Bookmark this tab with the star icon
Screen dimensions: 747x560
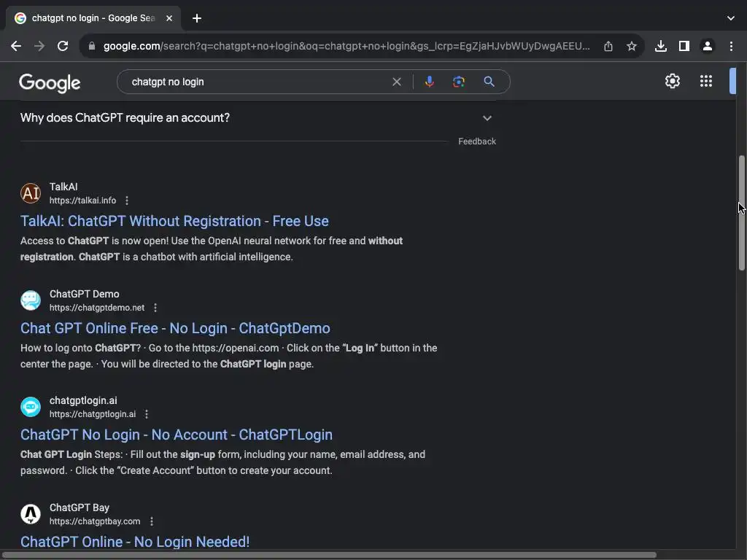click(631, 46)
